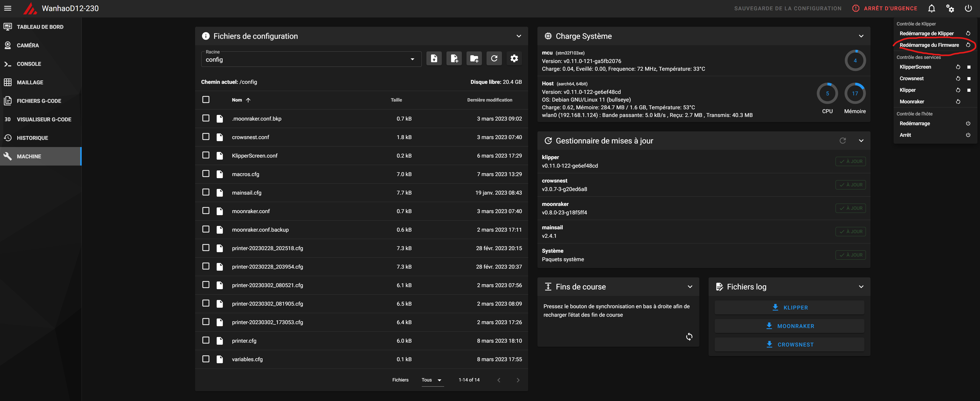Restart Klipper service icon
The height and width of the screenshot is (401, 980).
pos(958,90)
